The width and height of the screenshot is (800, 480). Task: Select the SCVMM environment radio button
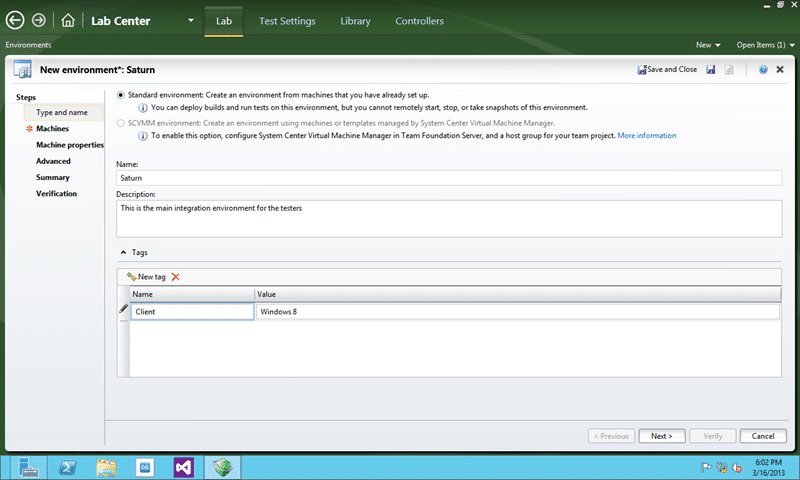121,123
